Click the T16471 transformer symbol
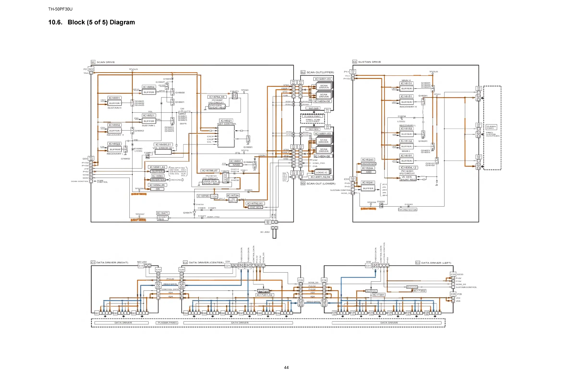The width and height of the screenshot is (588, 380). (x=234, y=96)
